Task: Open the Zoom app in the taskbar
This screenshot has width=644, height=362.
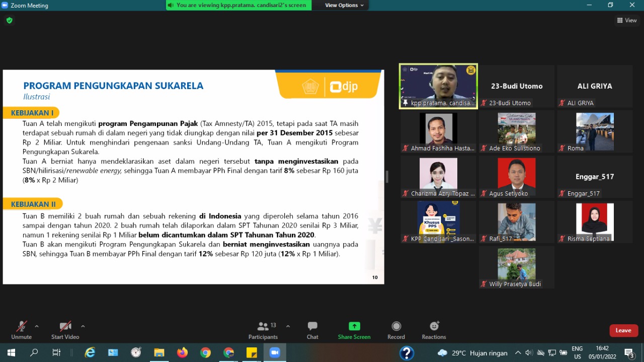Action: coord(275,353)
